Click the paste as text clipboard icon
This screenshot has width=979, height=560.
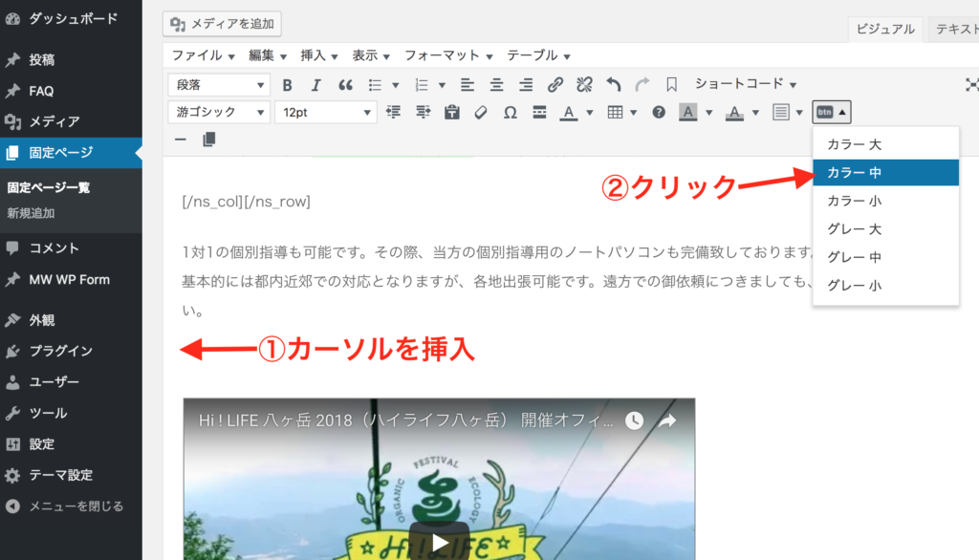tap(452, 113)
